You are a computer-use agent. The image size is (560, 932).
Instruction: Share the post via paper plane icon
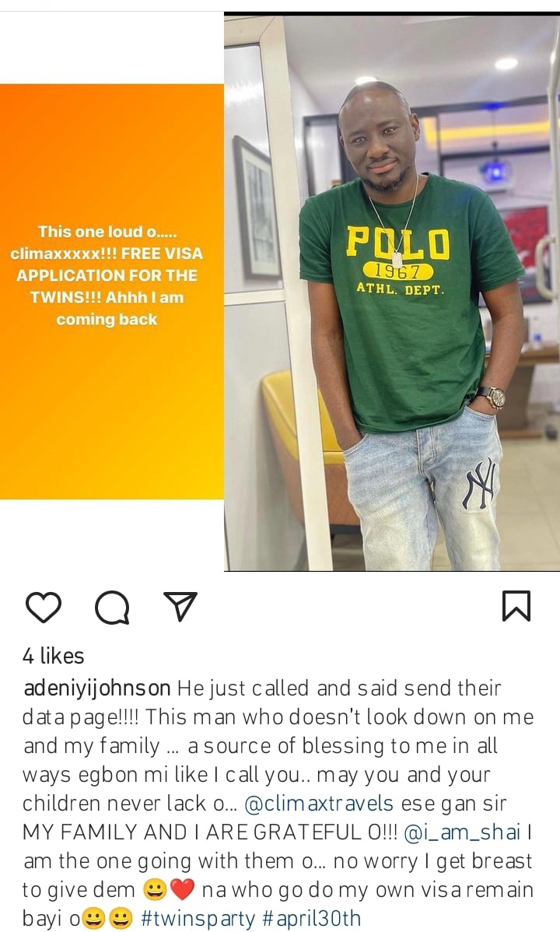(x=180, y=606)
